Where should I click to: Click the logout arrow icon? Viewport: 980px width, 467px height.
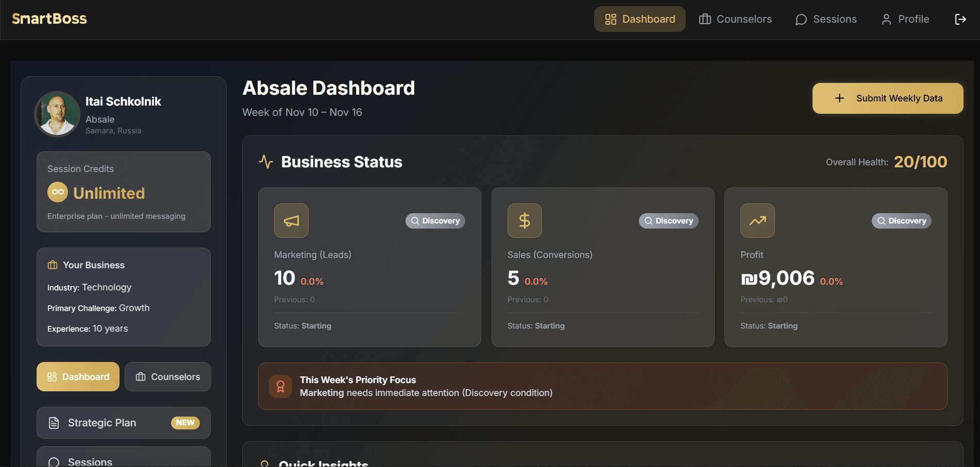point(961,19)
